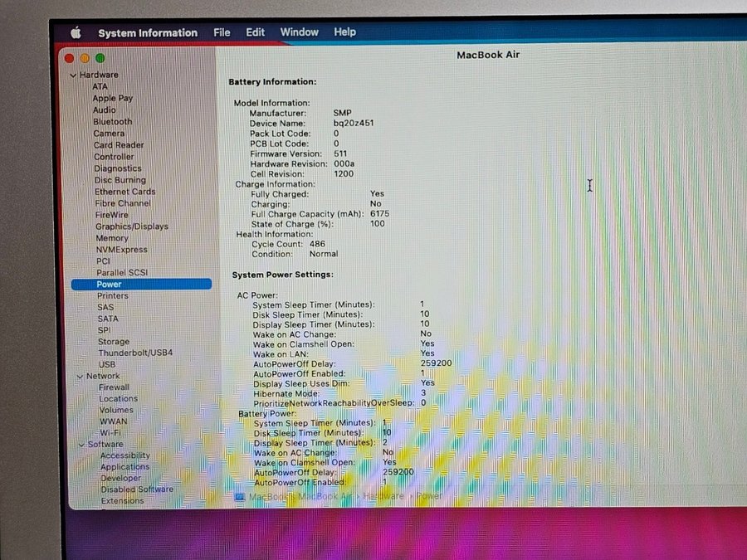747x560 pixels.
Task: Select Fibre Channel in the sidebar
Action: (x=123, y=203)
